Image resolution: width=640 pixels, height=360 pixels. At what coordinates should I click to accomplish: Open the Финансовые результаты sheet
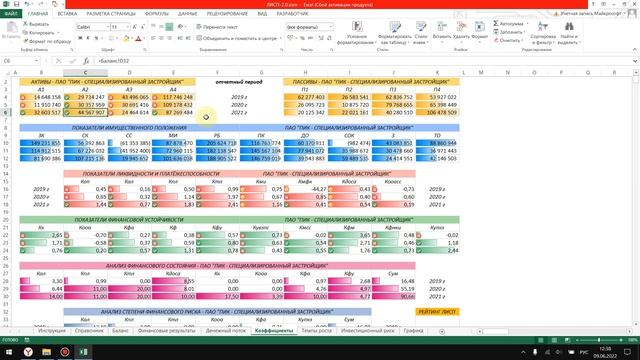pos(167,331)
